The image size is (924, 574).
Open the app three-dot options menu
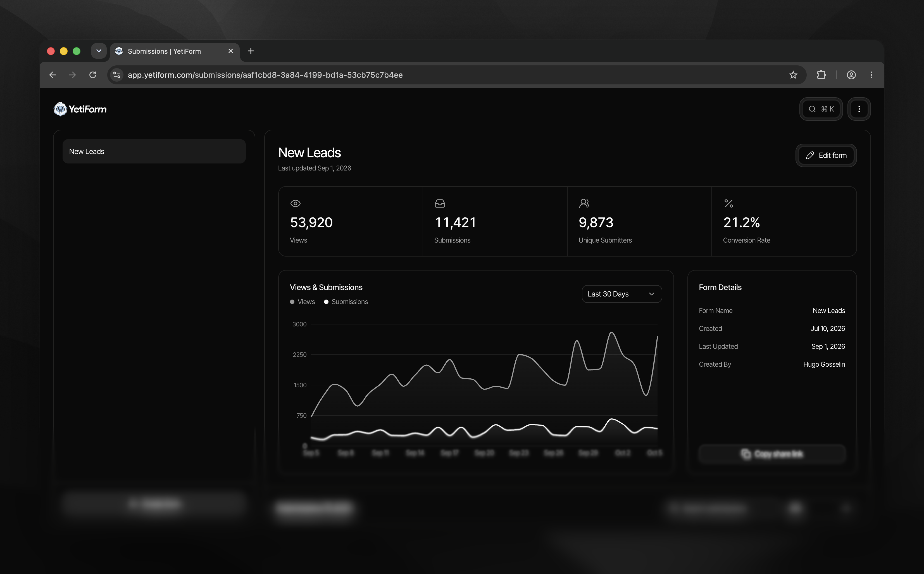click(859, 109)
